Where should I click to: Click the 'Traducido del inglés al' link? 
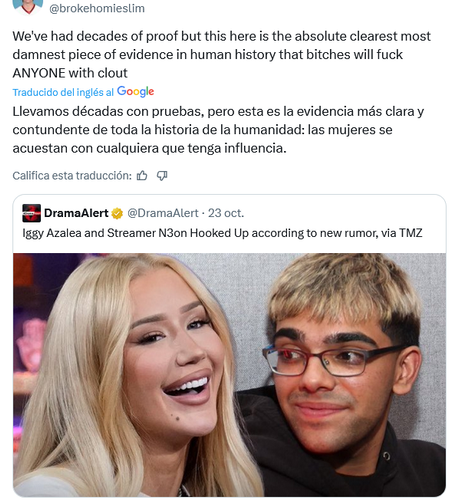pyautogui.click(x=63, y=92)
